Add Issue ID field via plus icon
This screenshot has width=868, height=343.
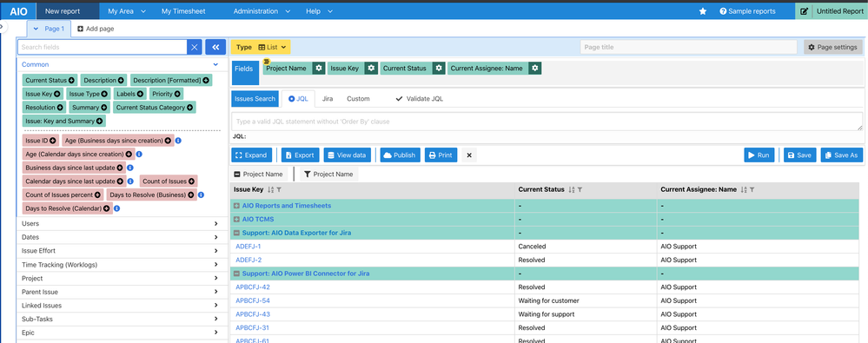tap(53, 141)
